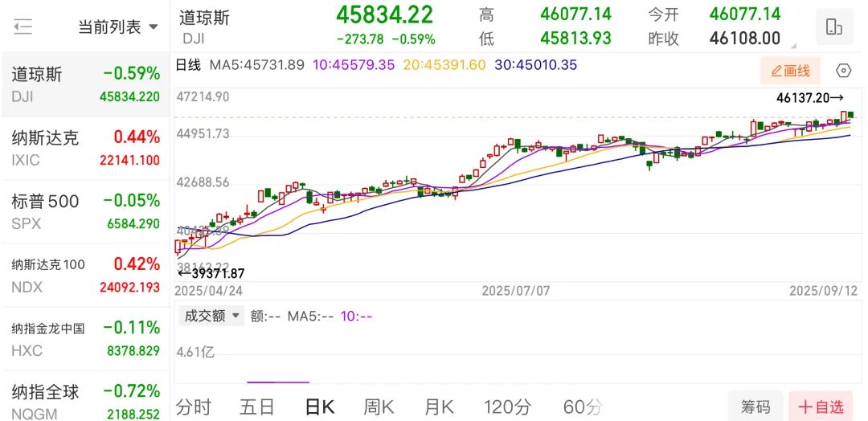The image size is (868, 421).
Task: Click the 47214.90 price axis label
Action: pyautogui.click(x=203, y=97)
